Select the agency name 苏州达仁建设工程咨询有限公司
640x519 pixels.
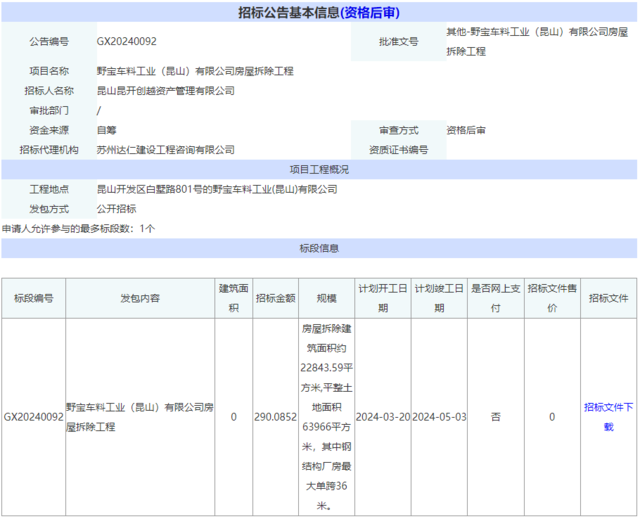165,150
